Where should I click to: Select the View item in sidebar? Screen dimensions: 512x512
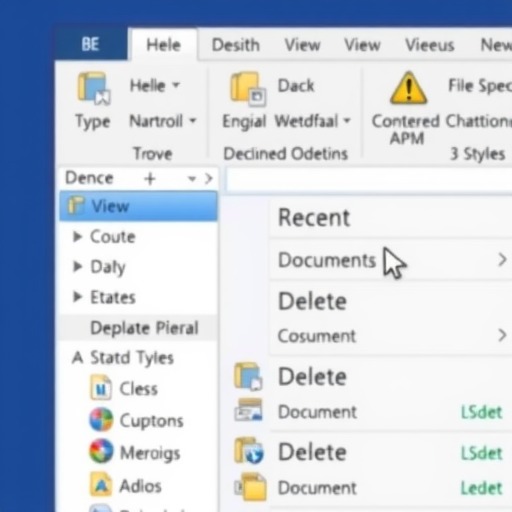[x=139, y=206]
